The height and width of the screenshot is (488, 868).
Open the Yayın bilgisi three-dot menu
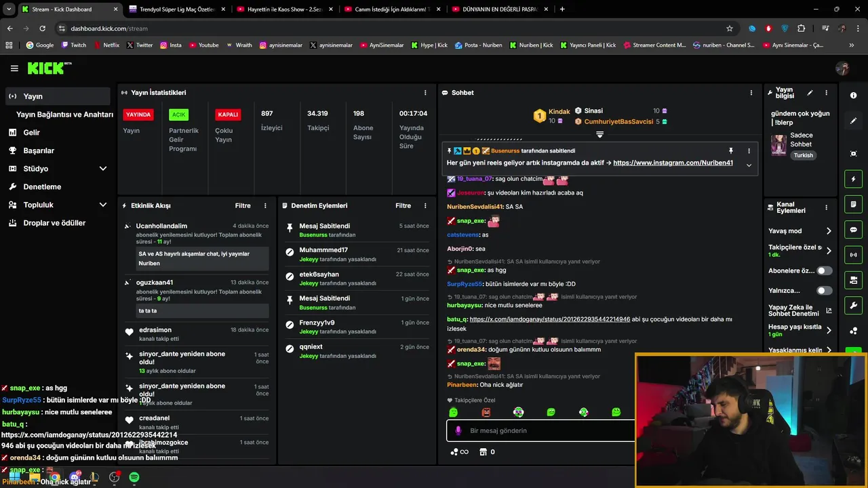[826, 93]
